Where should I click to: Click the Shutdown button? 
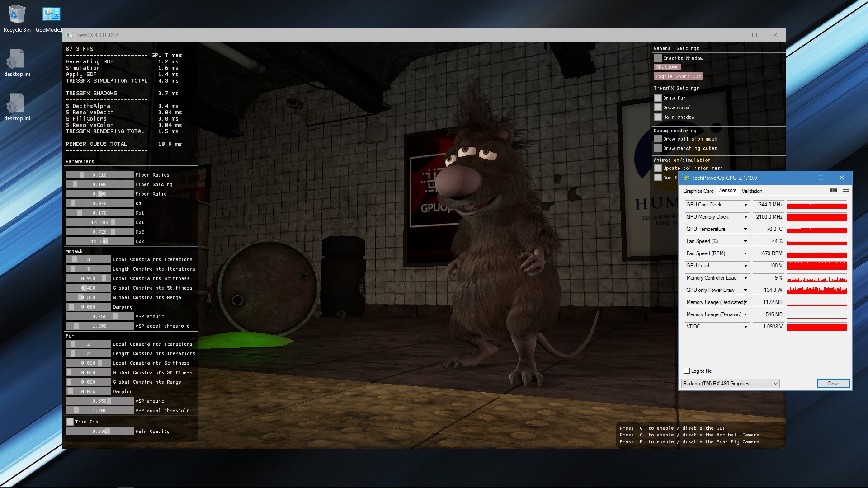667,67
